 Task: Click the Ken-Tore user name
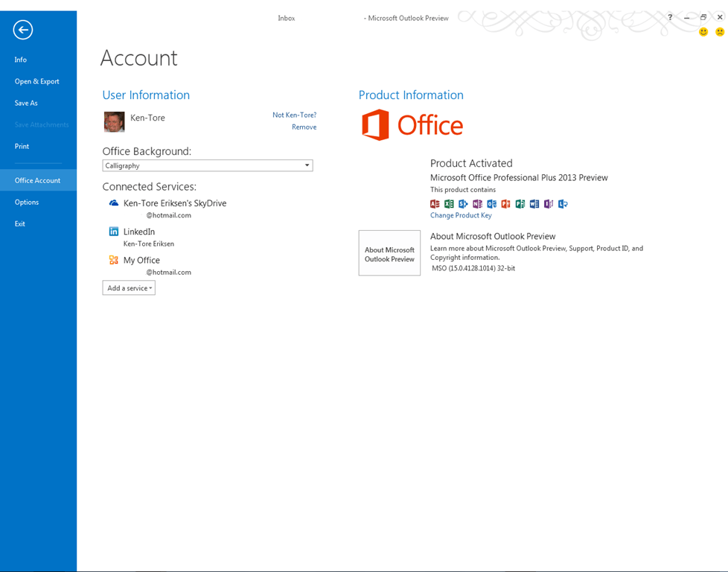[147, 118]
